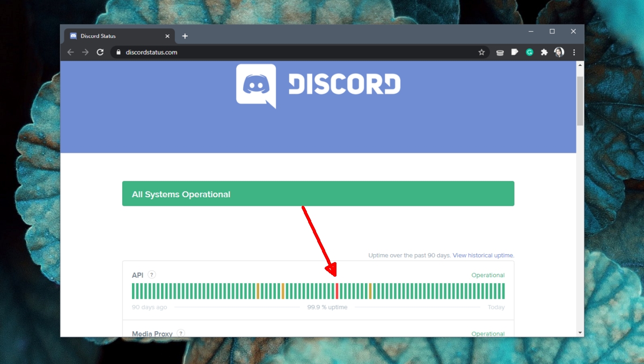Open the Media Proxy help question mark

[181, 333]
